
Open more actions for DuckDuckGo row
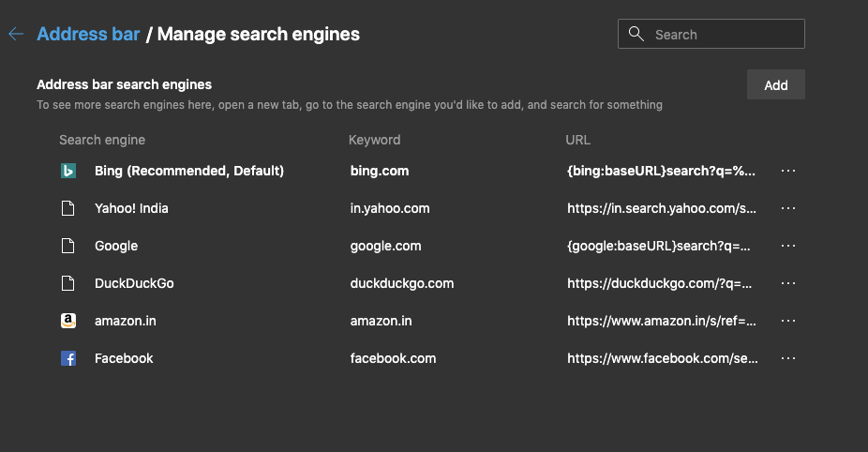(x=788, y=283)
